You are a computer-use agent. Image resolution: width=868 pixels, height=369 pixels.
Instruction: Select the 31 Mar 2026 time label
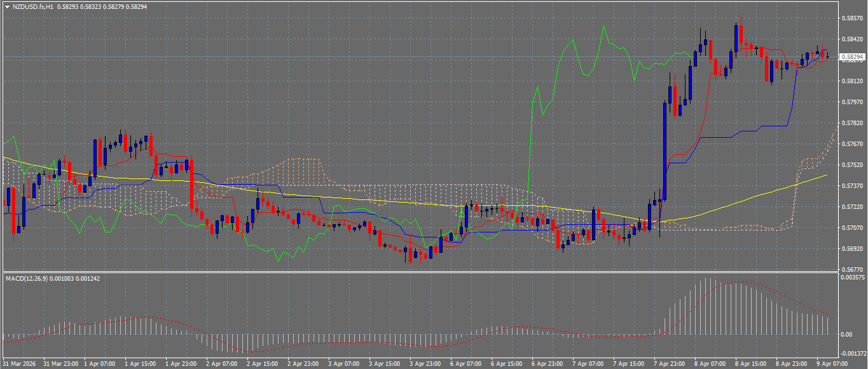[x=20, y=364]
